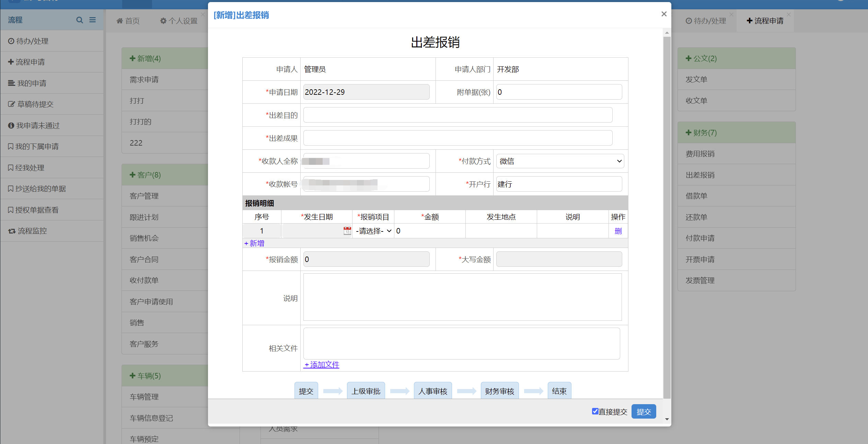Click the blue 提交 button

click(644, 411)
